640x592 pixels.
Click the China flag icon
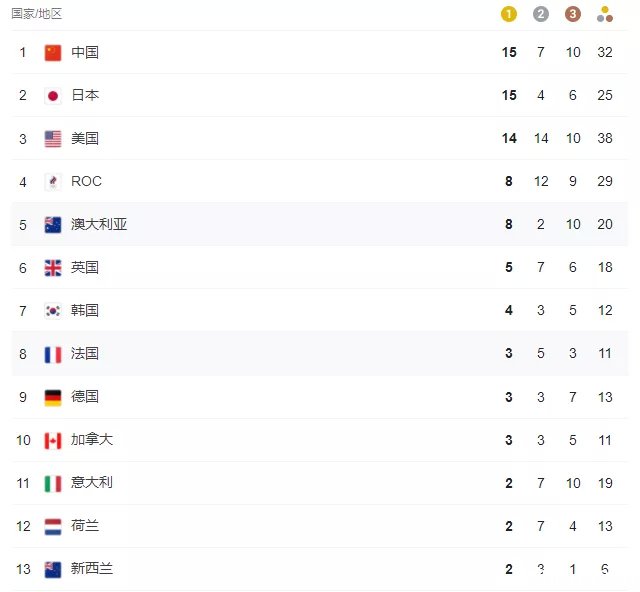53,53
